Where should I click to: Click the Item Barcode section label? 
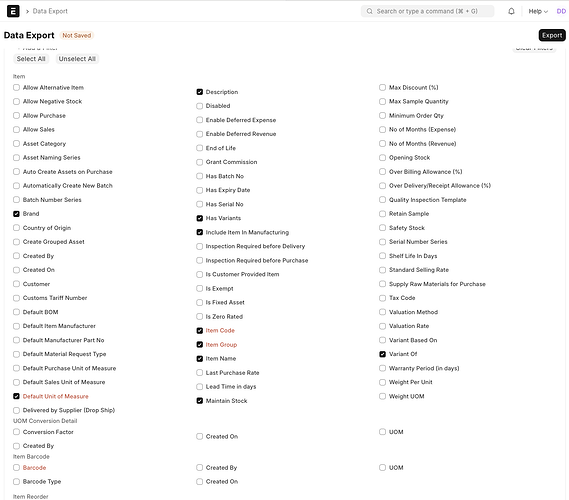point(31,456)
